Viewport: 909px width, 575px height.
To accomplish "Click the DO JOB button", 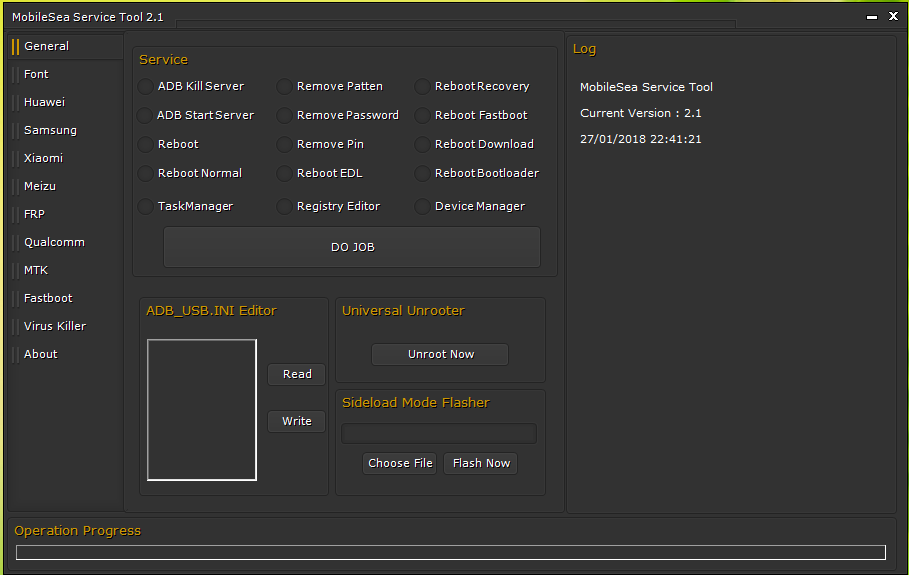I will 352,247.
